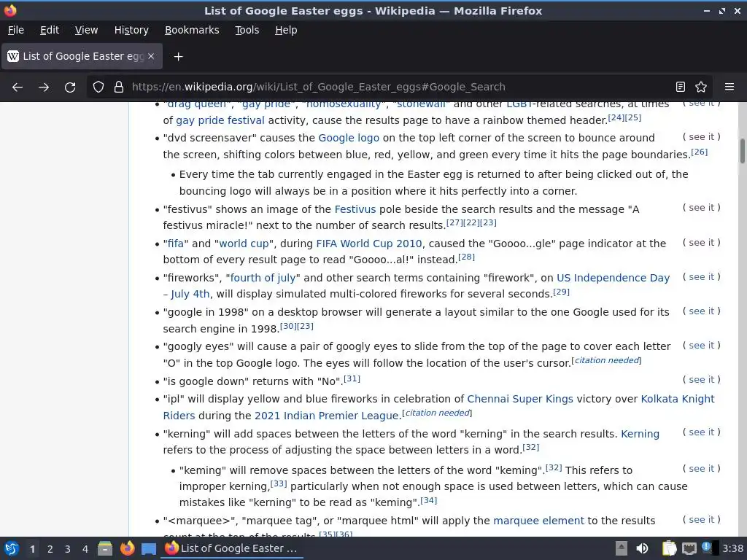The image size is (747, 560).
Task: Reload the current page
Action: pos(70,87)
